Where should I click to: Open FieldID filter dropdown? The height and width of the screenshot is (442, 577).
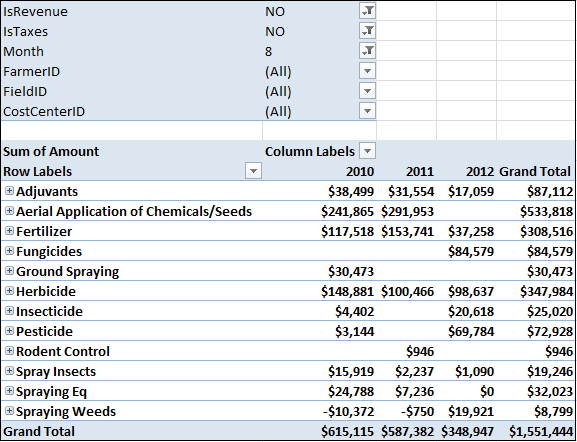367,91
